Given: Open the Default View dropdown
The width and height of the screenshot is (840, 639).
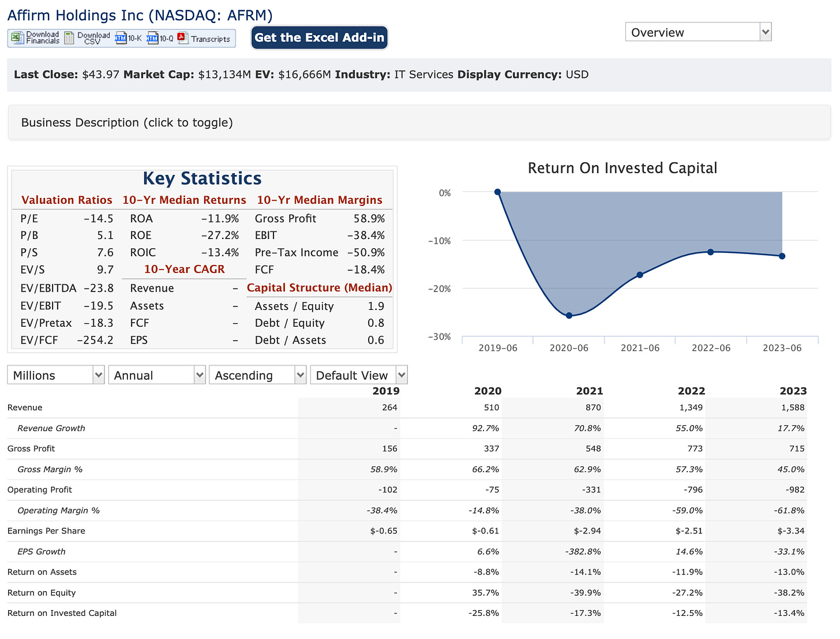Looking at the screenshot, I should pyautogui.click(x=359, y=375).
